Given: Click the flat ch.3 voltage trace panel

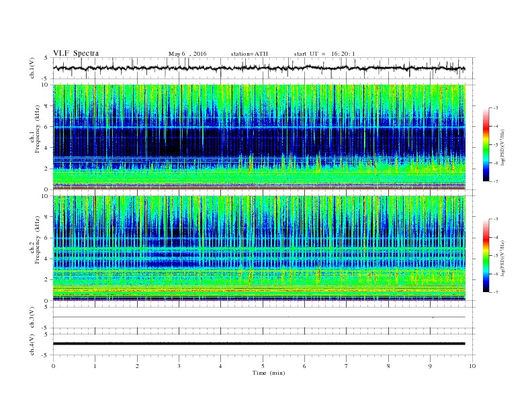Looking at the screenshot, I should (x=264, y=318).
